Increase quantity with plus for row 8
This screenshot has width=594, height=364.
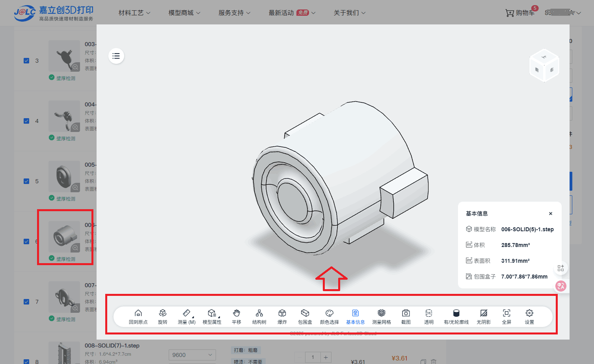coord(326,357)
